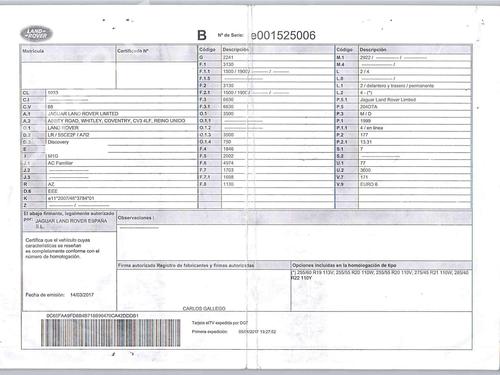500x375 pixels.
Task: Click the 'Nº de Serie' label
Action: point(230,35)
